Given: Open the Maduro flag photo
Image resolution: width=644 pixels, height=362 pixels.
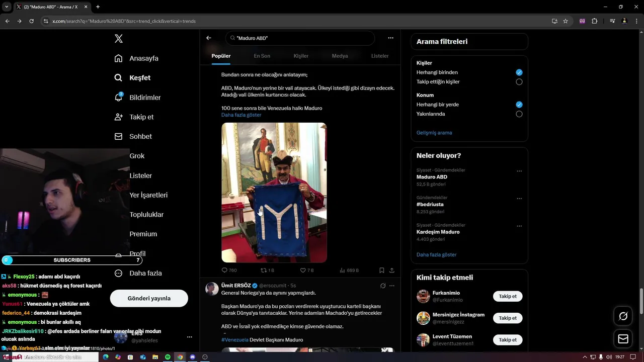Looking at the screenshot, I should [x=274, y=193].
